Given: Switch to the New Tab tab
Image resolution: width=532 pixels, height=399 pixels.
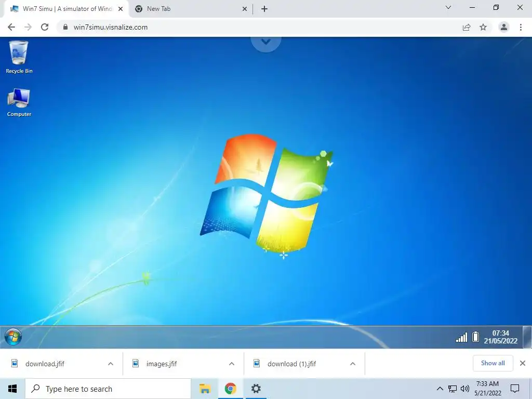Looking at the screenshot, I should coord(190,9).
